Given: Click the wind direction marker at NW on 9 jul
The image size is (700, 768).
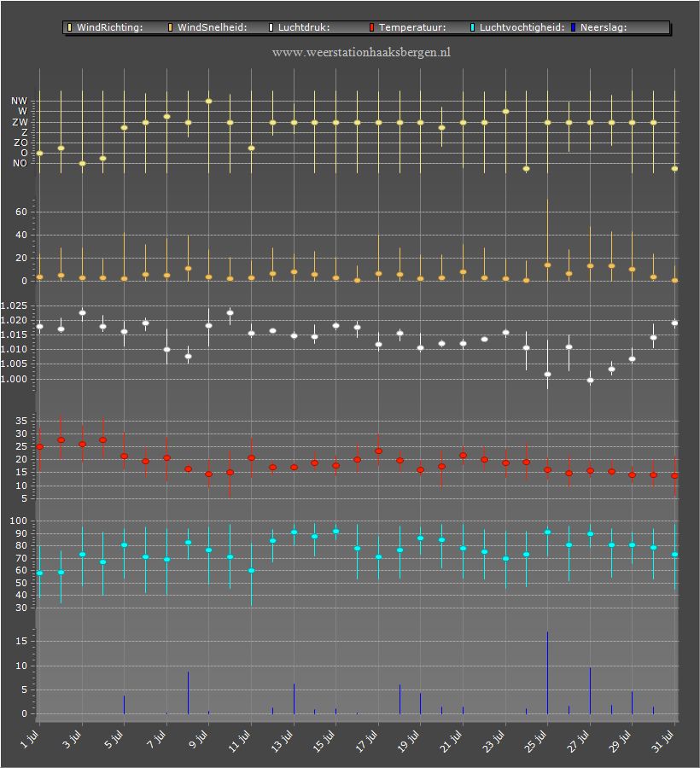Looking at the screenshot, I should 208,101.
